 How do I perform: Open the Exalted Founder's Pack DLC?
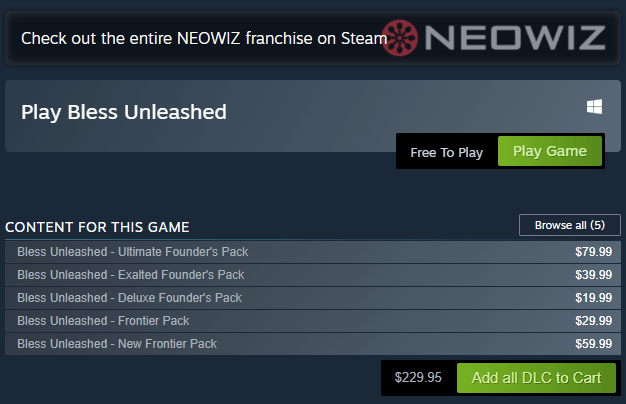point(313,275)
